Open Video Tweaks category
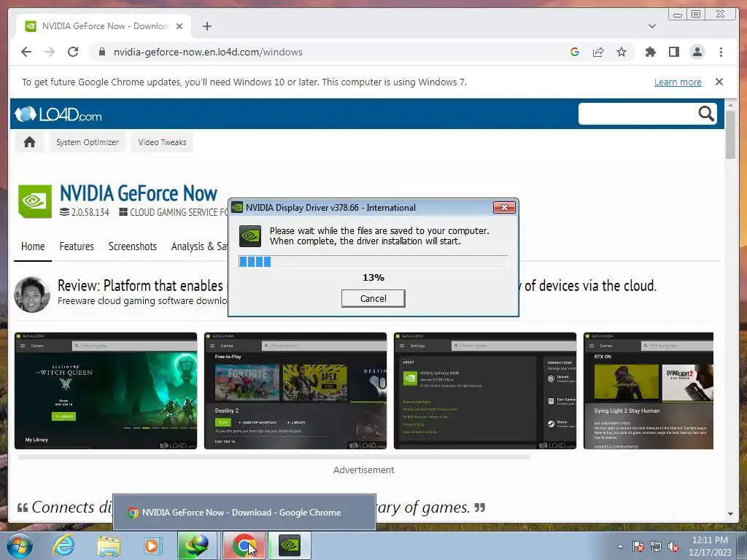This screenshot has height=560, width=747. (x=162, y=142)
